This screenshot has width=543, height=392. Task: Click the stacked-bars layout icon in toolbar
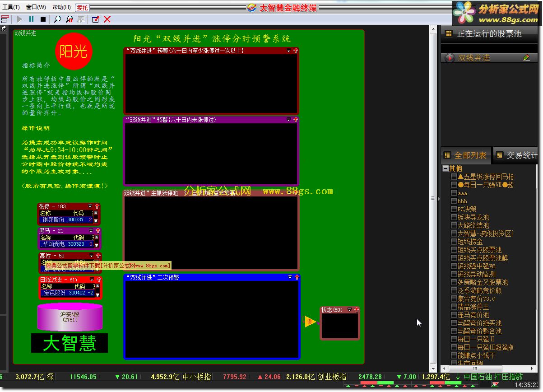point(5,19)
